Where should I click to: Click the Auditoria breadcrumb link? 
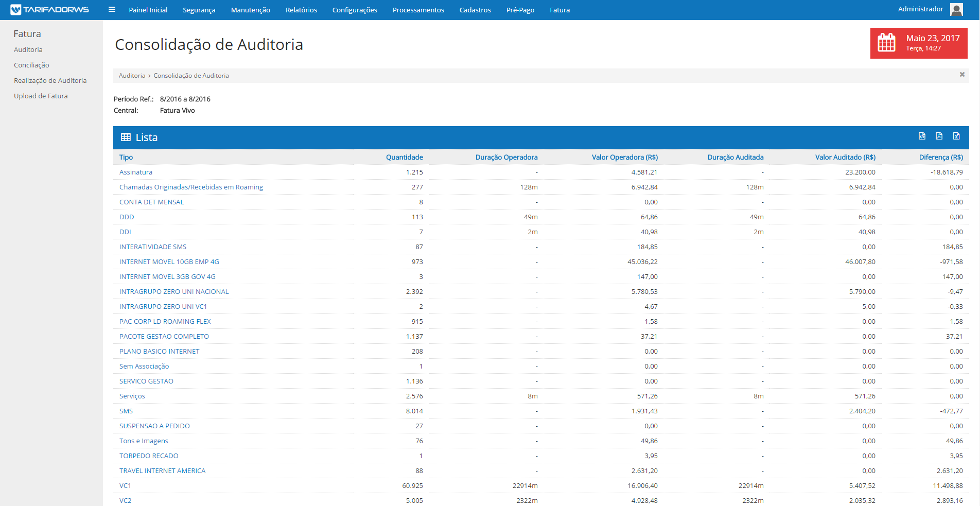(132, 75)
